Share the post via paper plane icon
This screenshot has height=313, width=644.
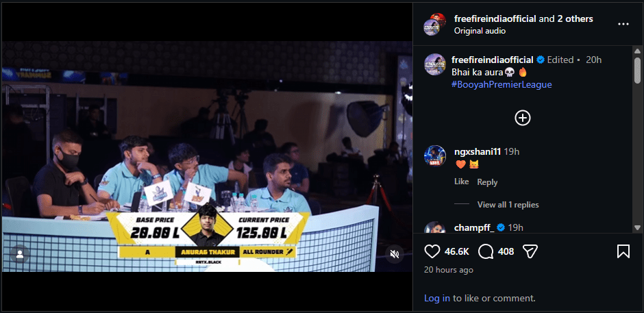point(530,251)
